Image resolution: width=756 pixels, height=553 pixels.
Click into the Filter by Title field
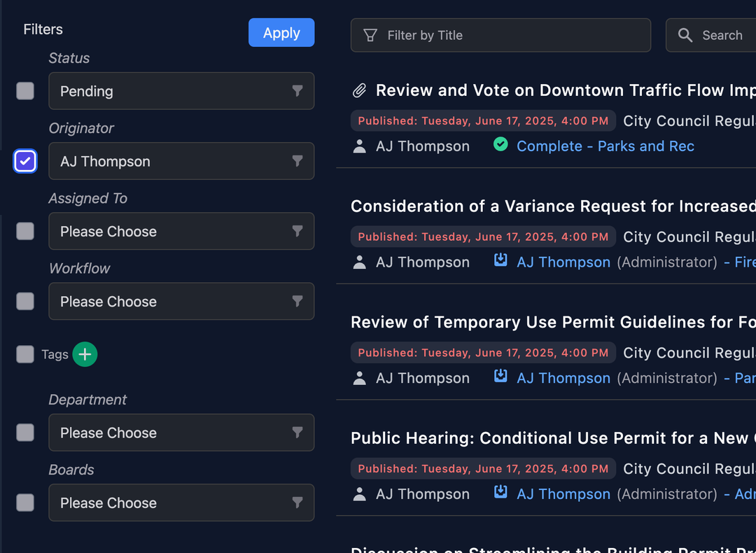pyautogui.click(x=511, y=35)
